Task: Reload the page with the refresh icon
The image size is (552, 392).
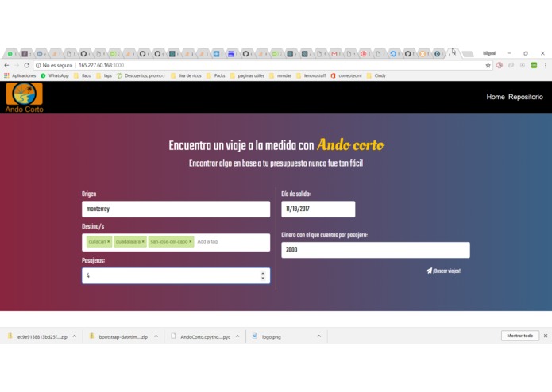Action: [x=26, y=65]
